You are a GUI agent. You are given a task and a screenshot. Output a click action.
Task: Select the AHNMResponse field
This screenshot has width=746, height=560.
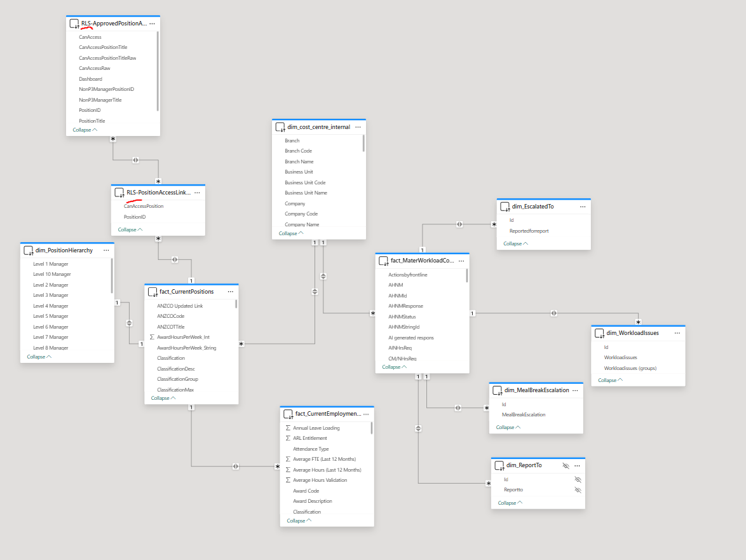tap(405, 306)
